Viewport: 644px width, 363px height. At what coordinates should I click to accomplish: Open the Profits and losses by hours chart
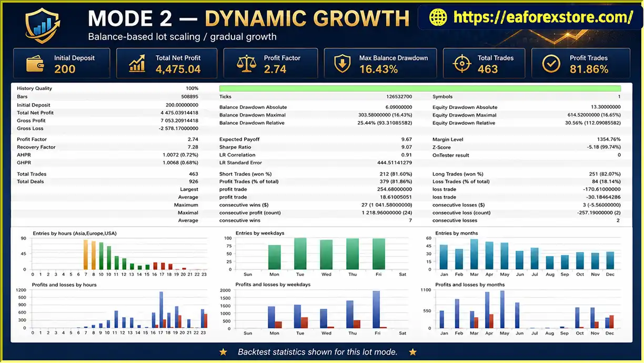[x=113, y=308]
